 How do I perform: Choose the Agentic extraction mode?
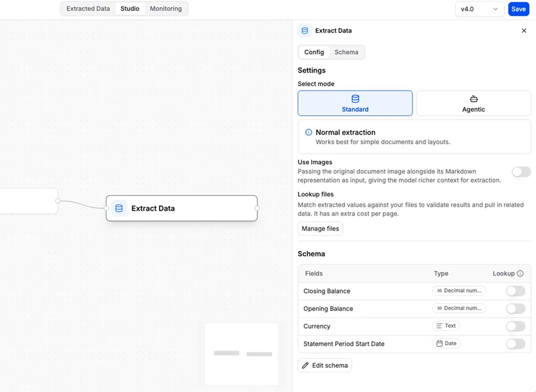click(474, 103)
